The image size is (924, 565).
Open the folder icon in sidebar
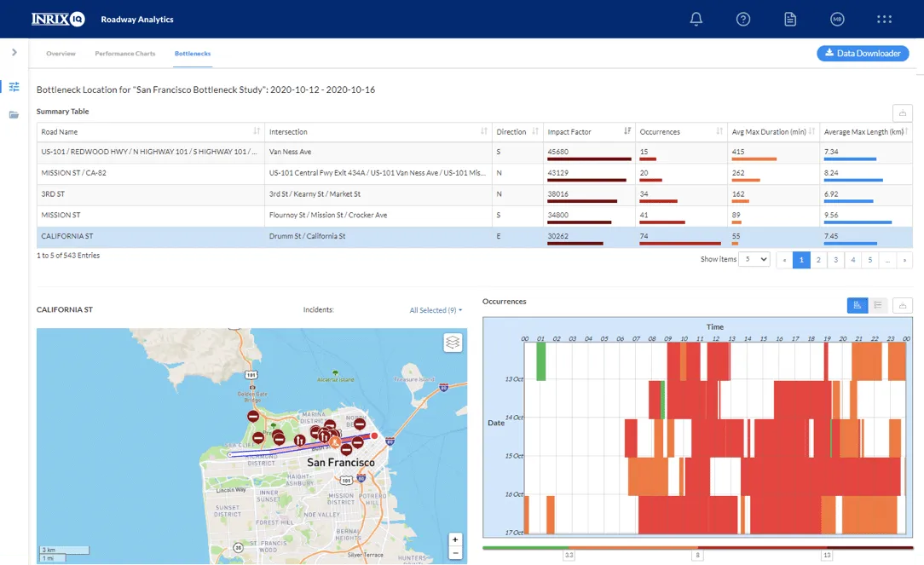point(14,115)
